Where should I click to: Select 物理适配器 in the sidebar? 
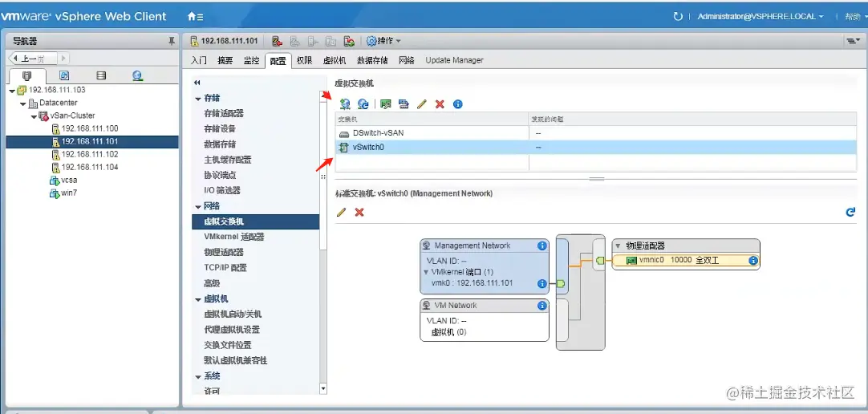(224, 253)
